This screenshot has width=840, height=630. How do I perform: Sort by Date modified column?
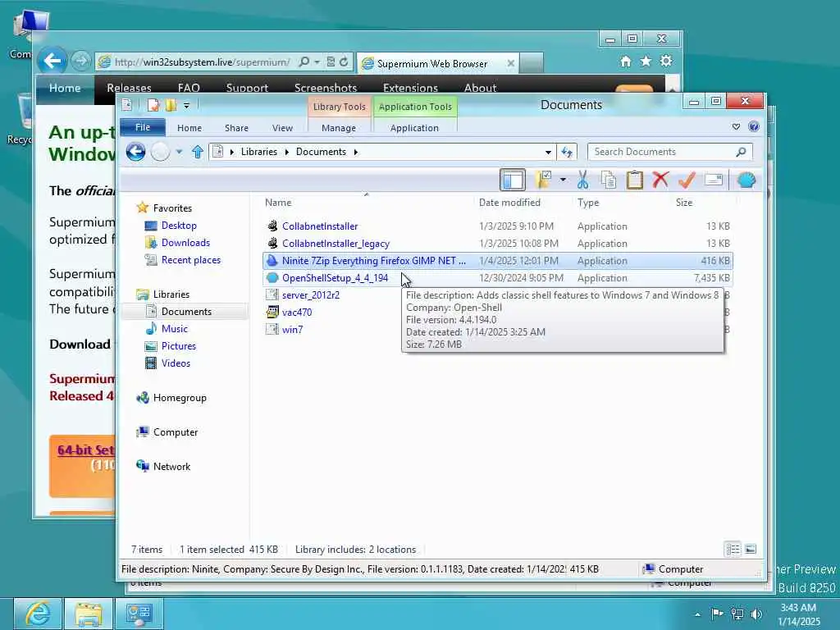509,203
